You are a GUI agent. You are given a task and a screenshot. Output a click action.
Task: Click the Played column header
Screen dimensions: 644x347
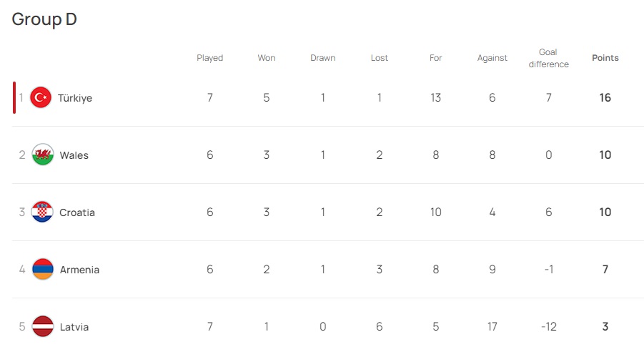(x=210, y=58)
